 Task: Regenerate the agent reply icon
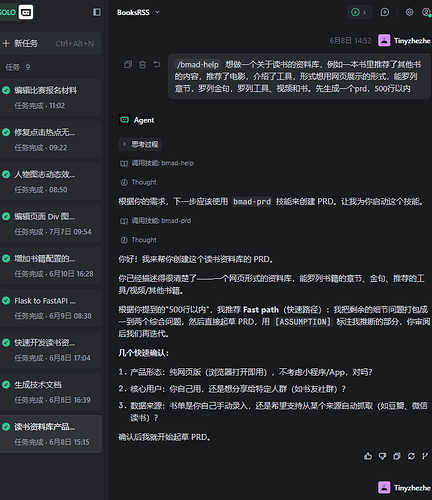point(411,456)
